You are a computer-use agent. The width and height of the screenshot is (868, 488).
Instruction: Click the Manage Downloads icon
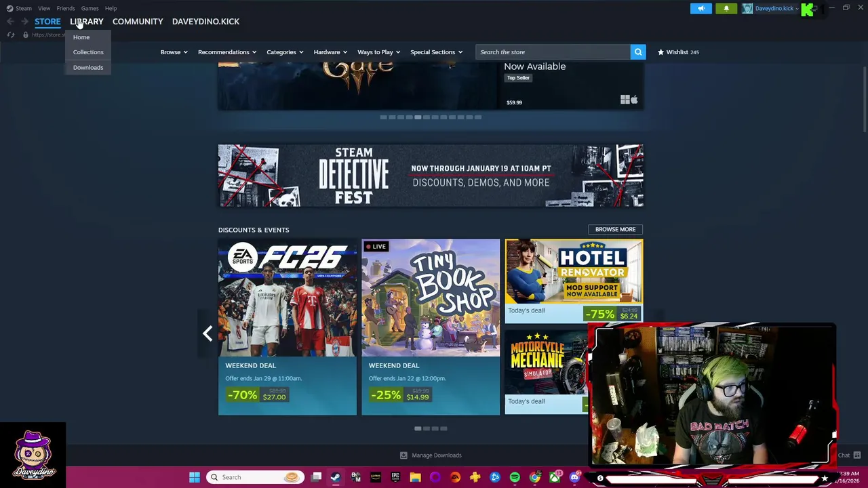point(403,455)
